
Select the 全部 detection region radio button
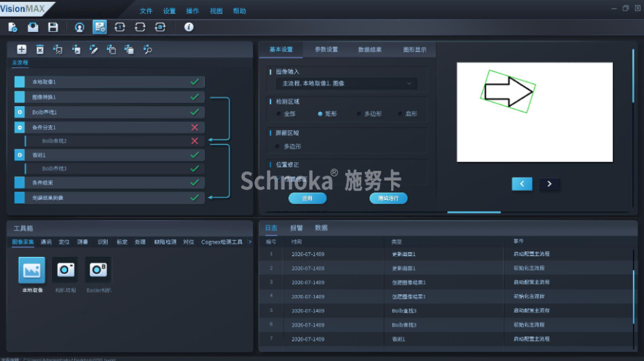coord(279,114)
